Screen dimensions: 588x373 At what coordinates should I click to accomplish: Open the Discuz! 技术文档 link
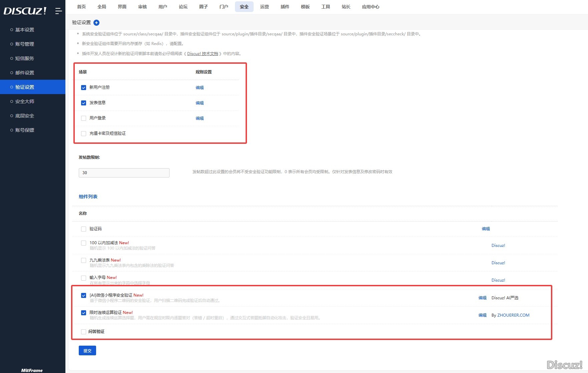[x=202, y=54]
